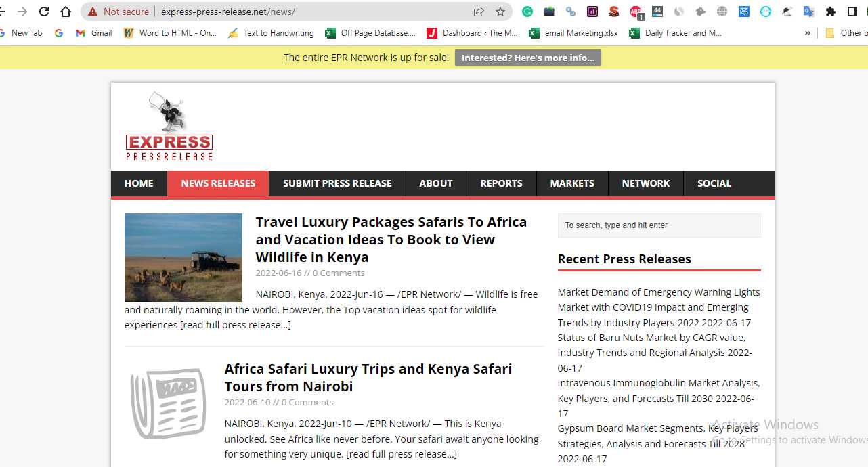Go to the HOME menu item

point(139,183)
